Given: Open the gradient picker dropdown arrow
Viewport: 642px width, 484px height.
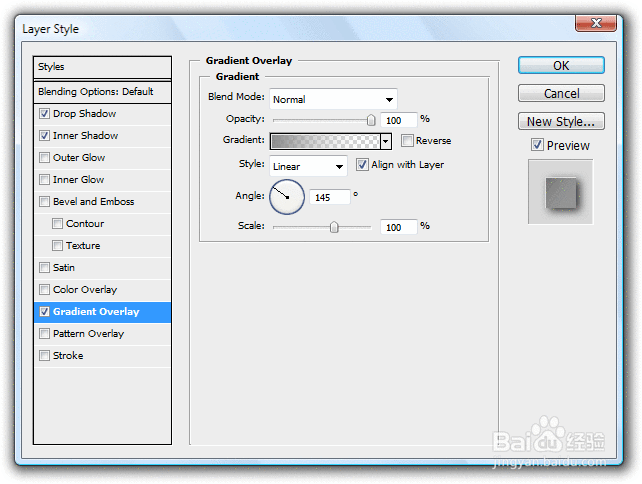Looking at the screenshot, I should (386, 141).
